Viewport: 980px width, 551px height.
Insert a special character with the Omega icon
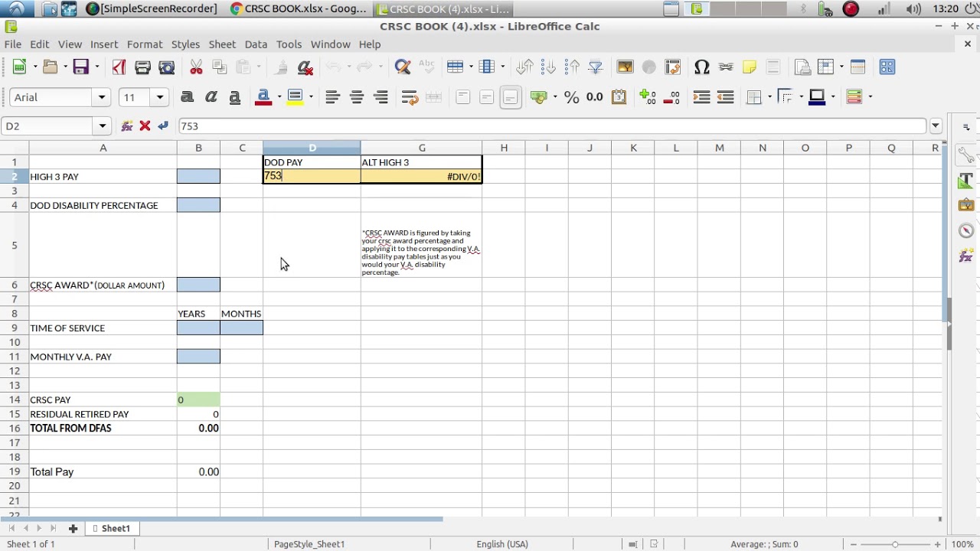[701, 67]
